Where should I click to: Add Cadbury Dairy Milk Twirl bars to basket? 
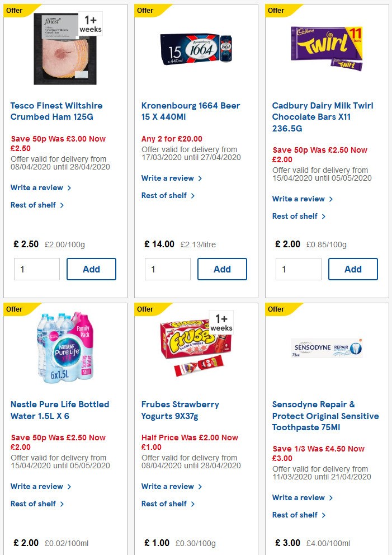point(353,269)
